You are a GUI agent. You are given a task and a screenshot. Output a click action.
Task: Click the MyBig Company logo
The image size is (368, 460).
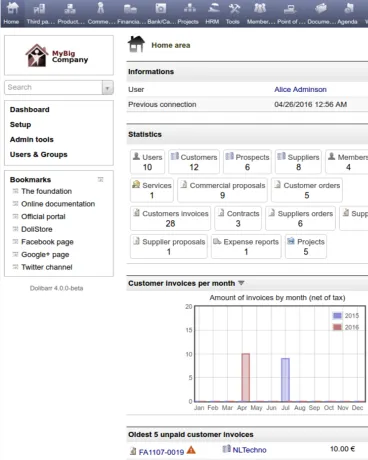click(x=57, y=56)
